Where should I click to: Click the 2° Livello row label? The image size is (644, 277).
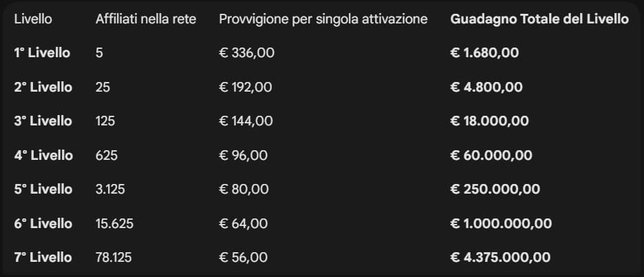click(43, 88)
